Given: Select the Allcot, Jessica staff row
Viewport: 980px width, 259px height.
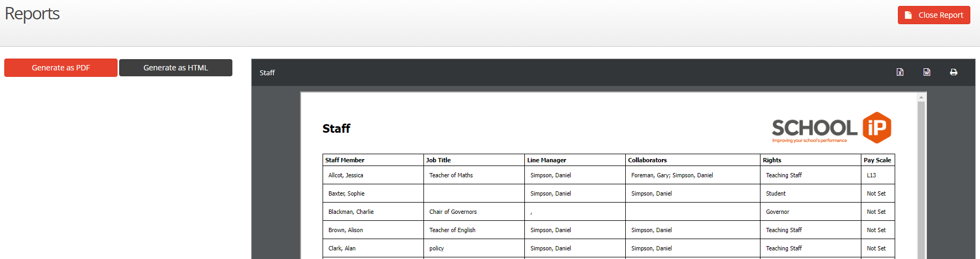Looking at the screenshot, I should pos(346,175).
